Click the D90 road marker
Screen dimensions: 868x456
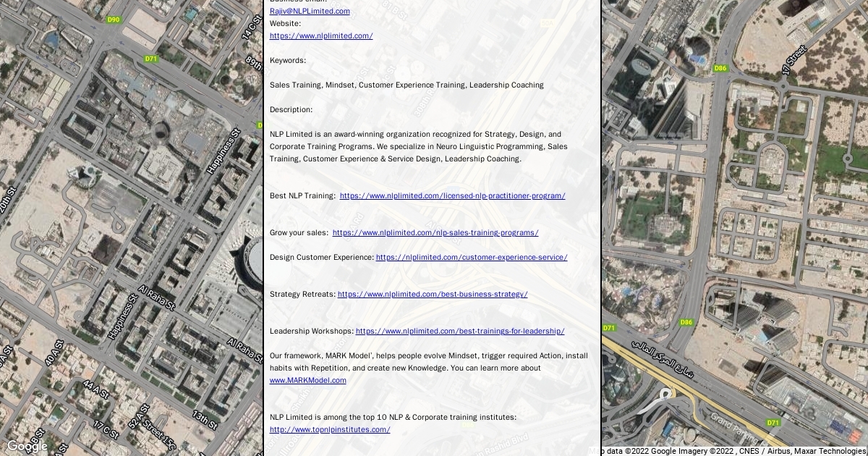point(114,20)
